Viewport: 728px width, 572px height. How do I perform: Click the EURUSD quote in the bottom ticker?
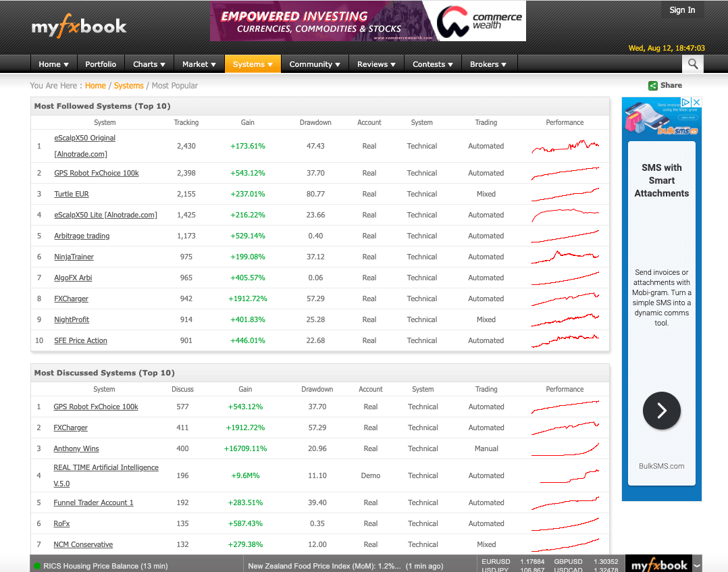coord(496,561)
